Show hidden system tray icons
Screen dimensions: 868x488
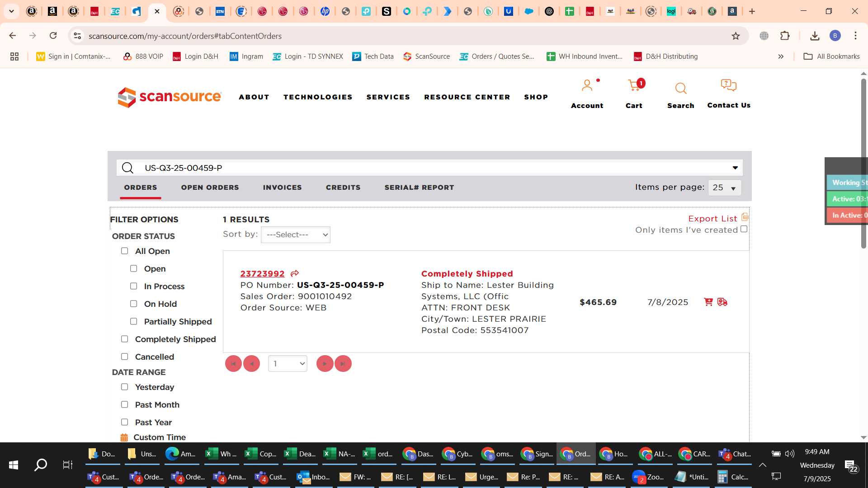tap(762, 465)
